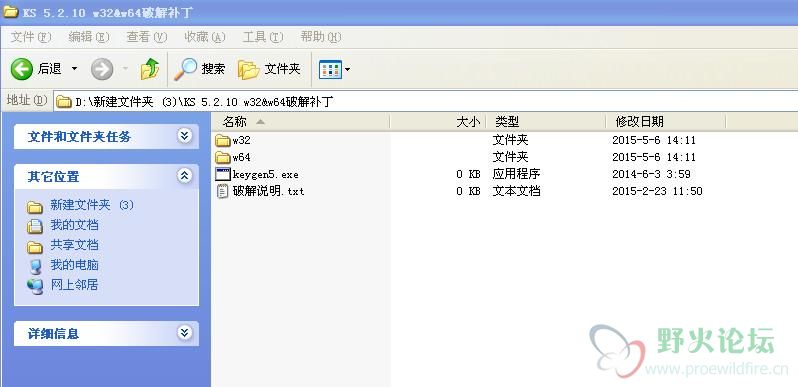Select the 破解说明.txt file icon
The image size is (798, 387).
[223, 191]
